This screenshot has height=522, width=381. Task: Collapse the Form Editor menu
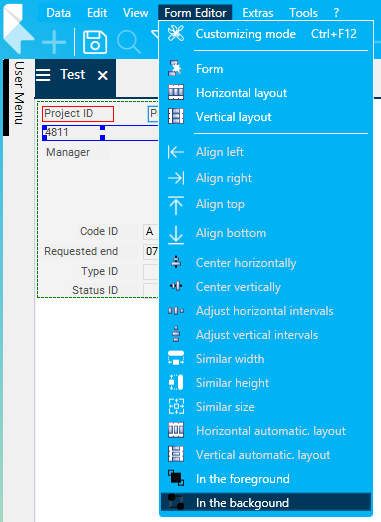(x=195, y=13)
